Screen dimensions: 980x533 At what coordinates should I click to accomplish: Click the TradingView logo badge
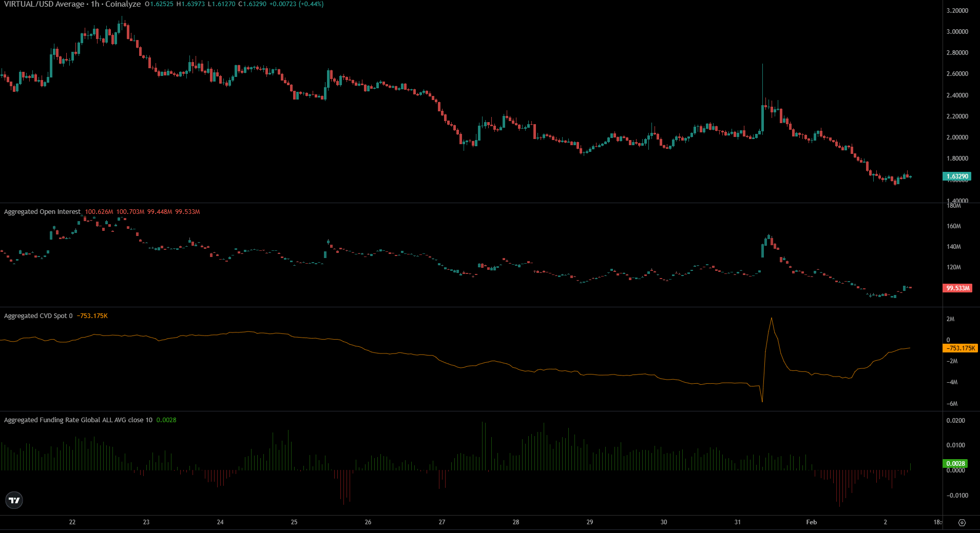(x=14, y=500)
